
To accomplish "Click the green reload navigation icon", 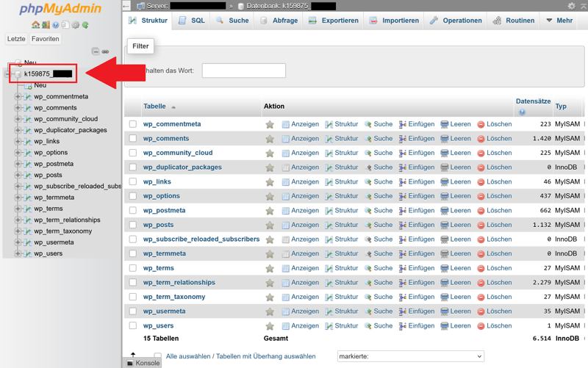I will click(x=85, y=25).
